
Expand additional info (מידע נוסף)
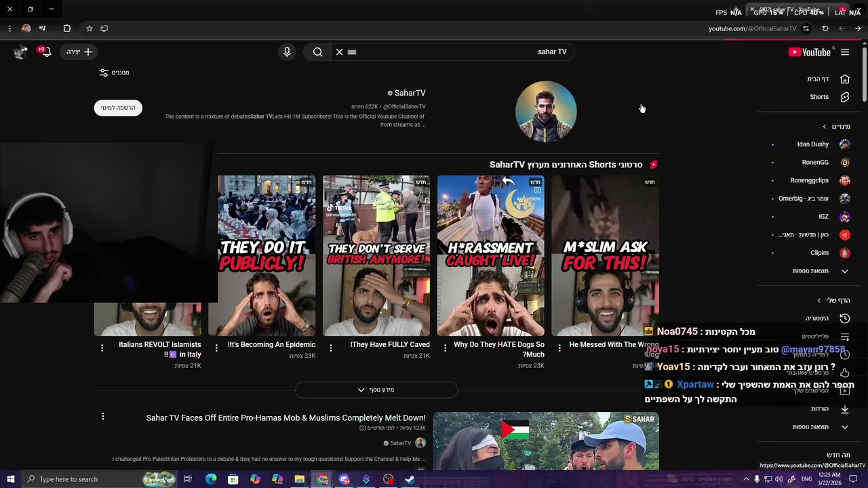[x=376, y=390]
